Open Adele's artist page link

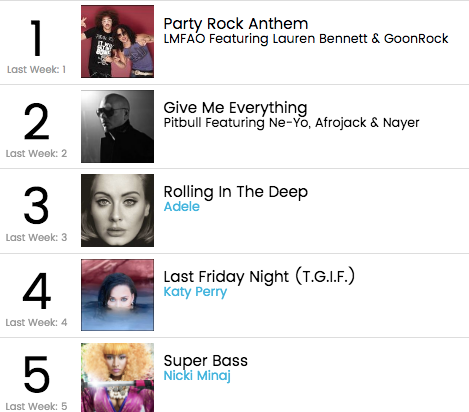click(182, 207)
